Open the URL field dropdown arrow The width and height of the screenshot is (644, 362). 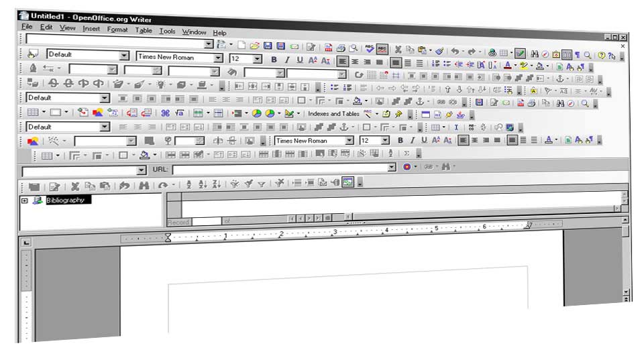point(392,167)
